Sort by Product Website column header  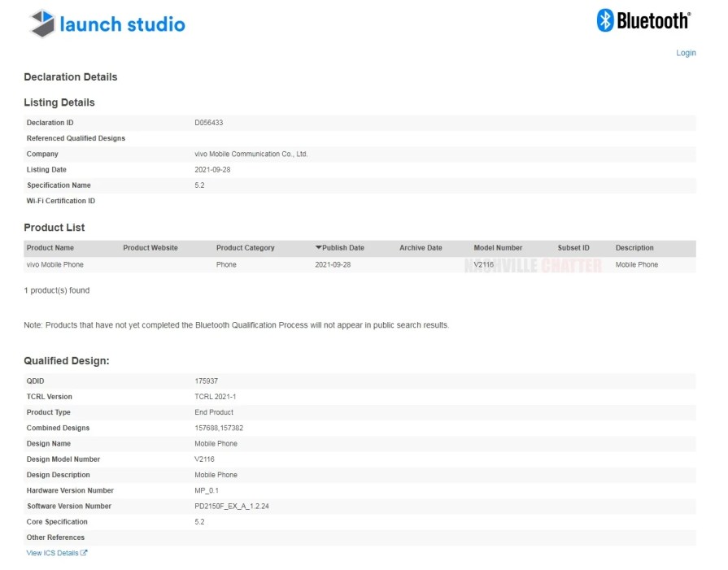click(150, 248)
